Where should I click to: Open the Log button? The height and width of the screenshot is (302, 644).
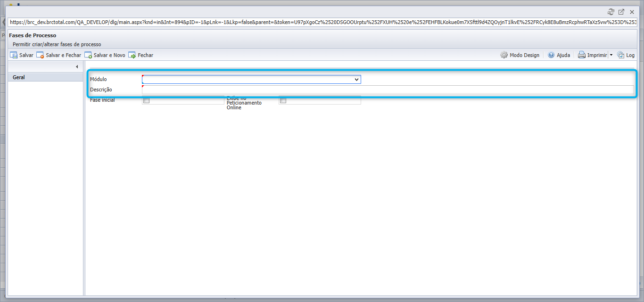tap(626, 55)
